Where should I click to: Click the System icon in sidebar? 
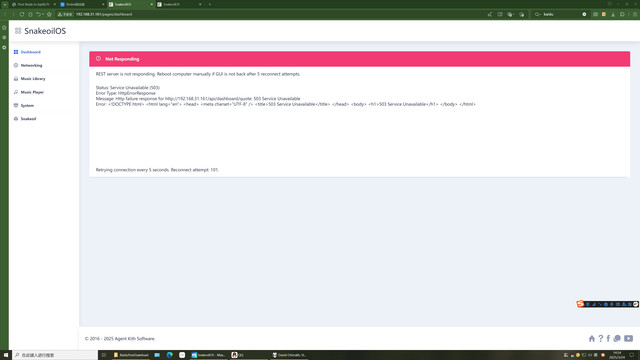point(16,105)
